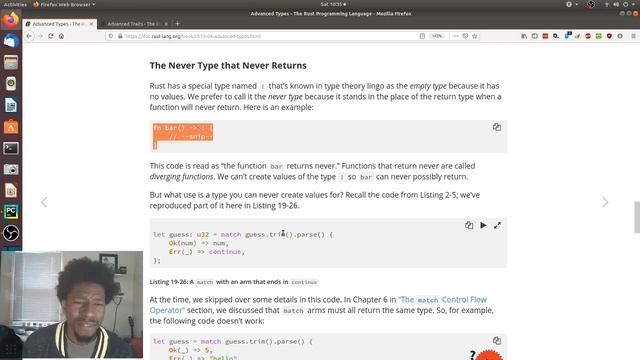This screenshot has height=360, width=640.
Task: Open the Firefox Library icon
Action: click(x=524, y=36)
